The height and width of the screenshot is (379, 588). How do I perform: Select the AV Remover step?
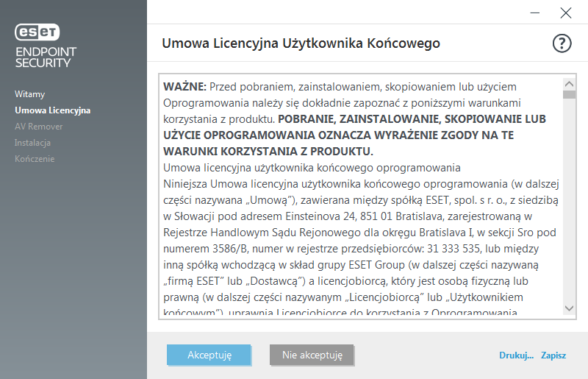click(39, 126)
